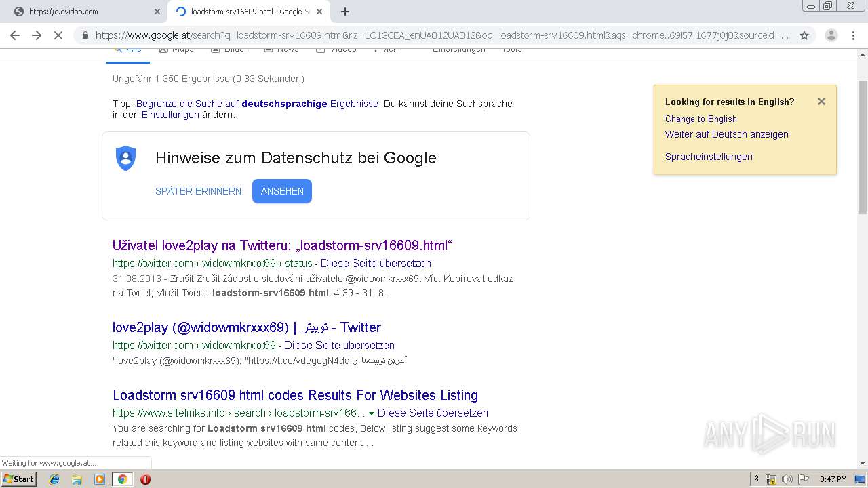Click the Google privacy shield icon
The height and width of the screenshot is (488, 868).
coord(126,159)
